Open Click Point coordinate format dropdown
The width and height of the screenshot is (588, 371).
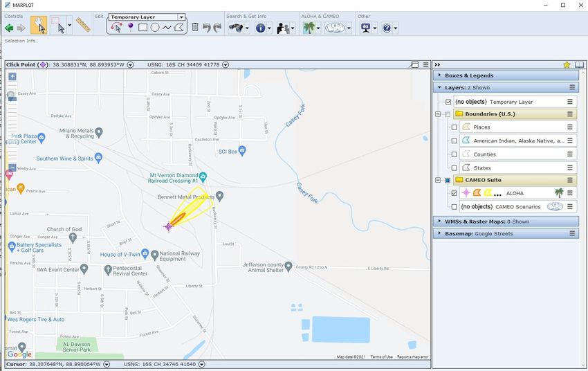coord(130,64)
